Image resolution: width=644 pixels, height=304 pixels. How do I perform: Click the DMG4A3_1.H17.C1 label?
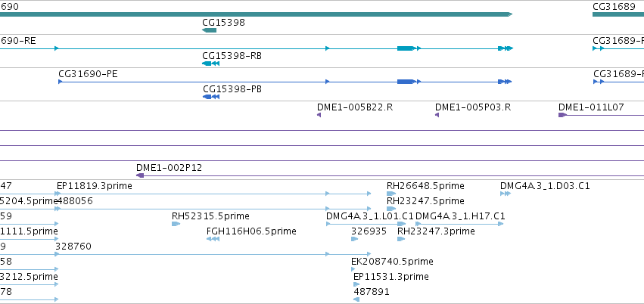[x=460, y=216]
